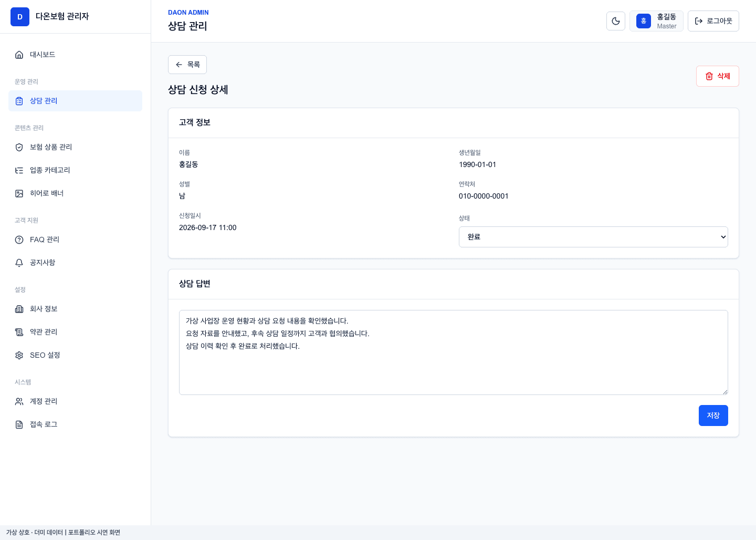
Task: Click the 다온보험 관리자 title
Action: [62, 17]
